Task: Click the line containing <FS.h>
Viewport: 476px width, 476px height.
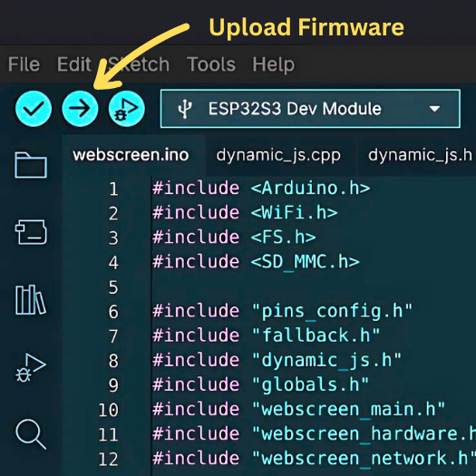Action: pos(234,237)
